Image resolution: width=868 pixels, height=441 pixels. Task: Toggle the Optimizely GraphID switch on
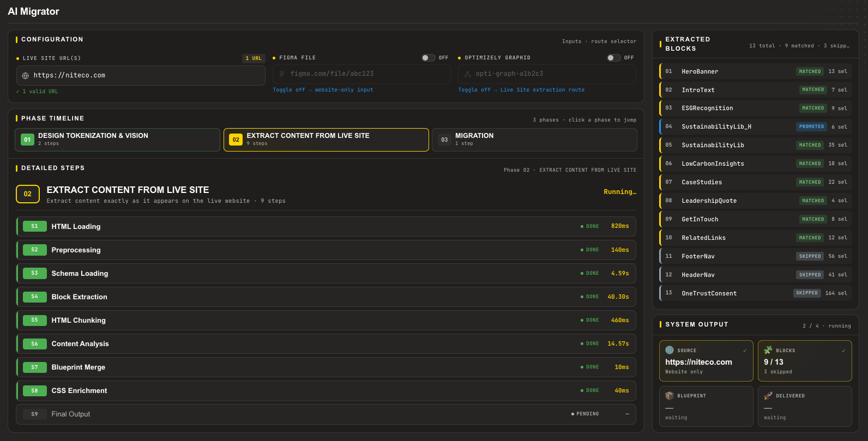click(614, 58)
